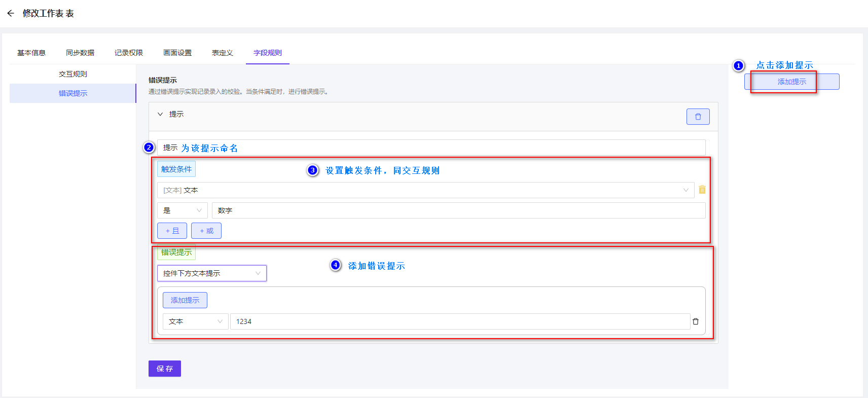The image size is (868, 398).
Task: Delete the 1234 prompt row
Action: [x=696, y=321]
